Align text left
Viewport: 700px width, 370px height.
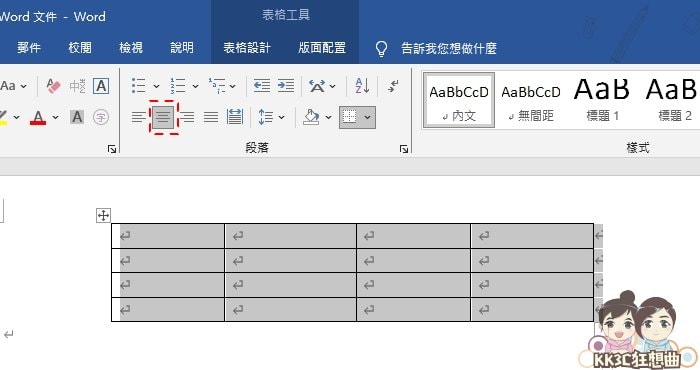[138, 117]
